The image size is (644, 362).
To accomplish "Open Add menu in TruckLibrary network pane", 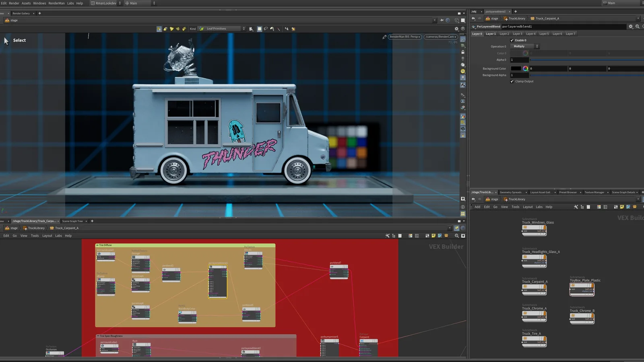I will click(477, 207).
